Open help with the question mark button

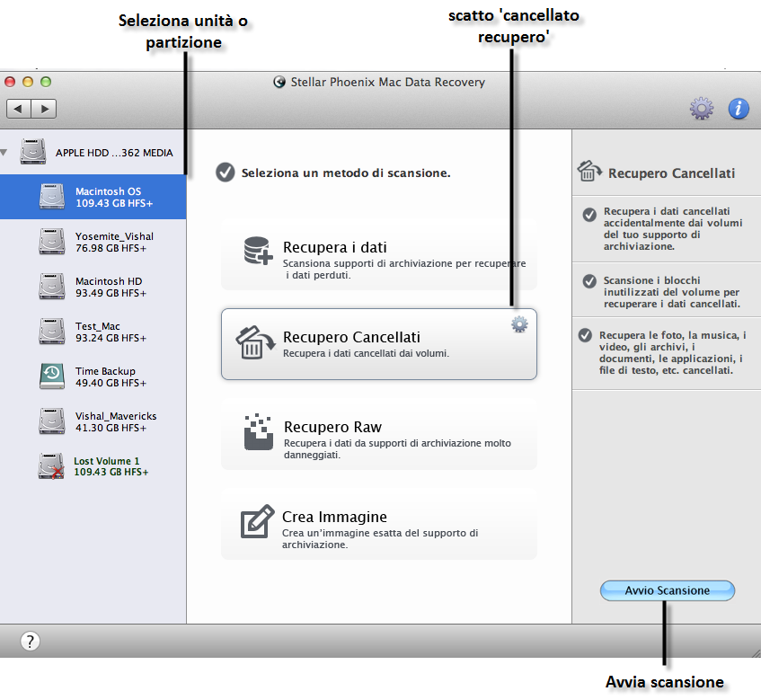click(30, 641)
